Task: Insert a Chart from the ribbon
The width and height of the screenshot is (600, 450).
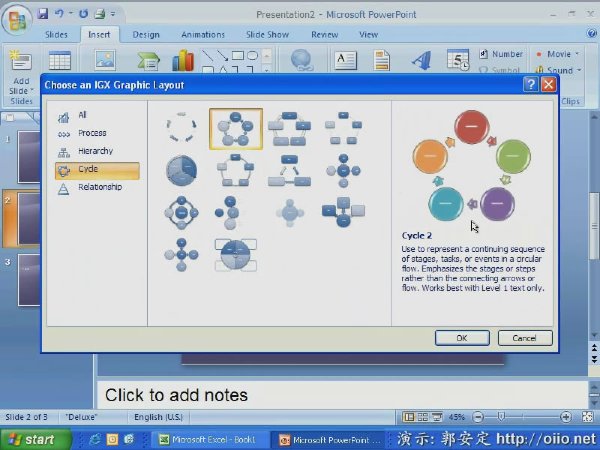Action: click(x=183, y=60)
